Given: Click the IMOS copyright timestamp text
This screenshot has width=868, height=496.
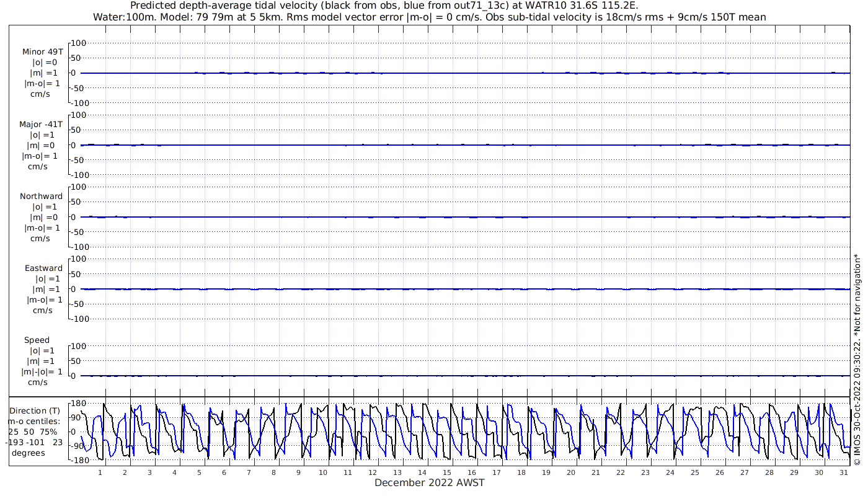Looking at the screenshot, I should pos(857,358).
